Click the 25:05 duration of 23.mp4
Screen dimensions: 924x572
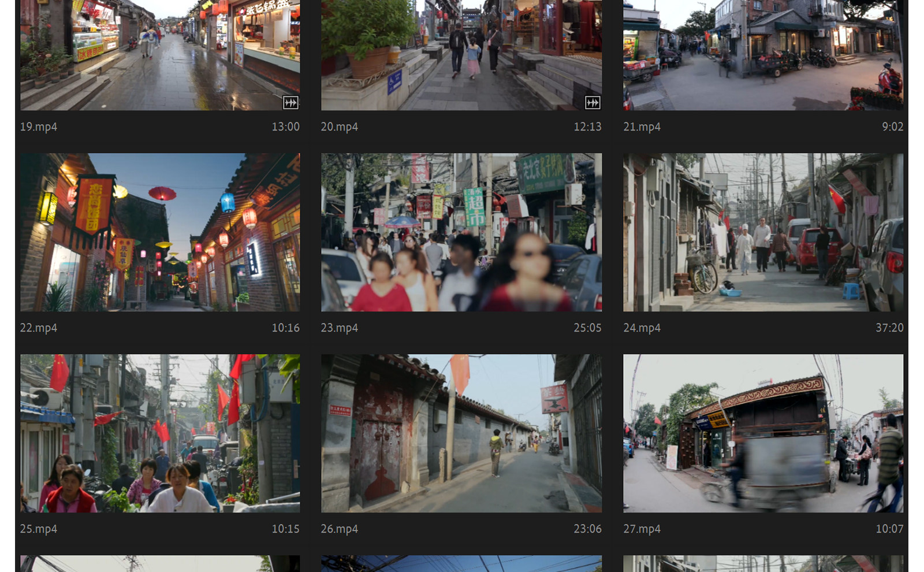(x=587, y=328)
